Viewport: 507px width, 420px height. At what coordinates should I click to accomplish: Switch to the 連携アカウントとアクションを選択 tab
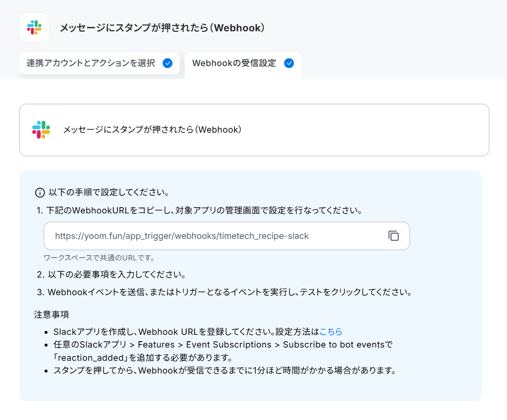(x=99, y=63)
